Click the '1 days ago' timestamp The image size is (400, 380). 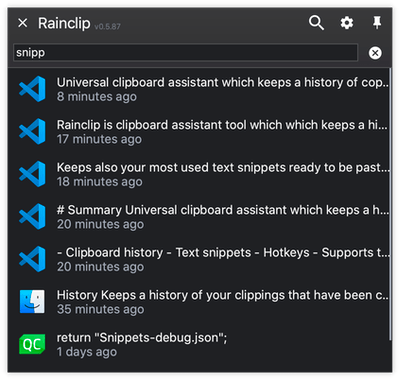tap(87, 352)
